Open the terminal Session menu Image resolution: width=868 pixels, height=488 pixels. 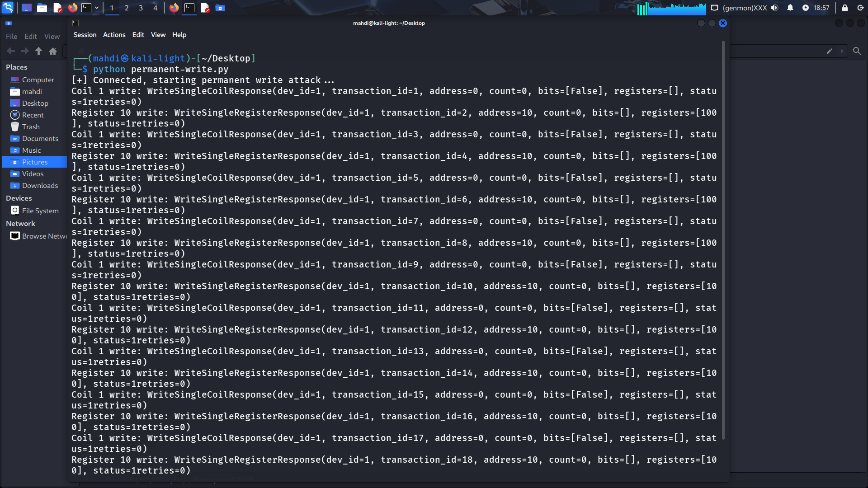coord(85,35)
